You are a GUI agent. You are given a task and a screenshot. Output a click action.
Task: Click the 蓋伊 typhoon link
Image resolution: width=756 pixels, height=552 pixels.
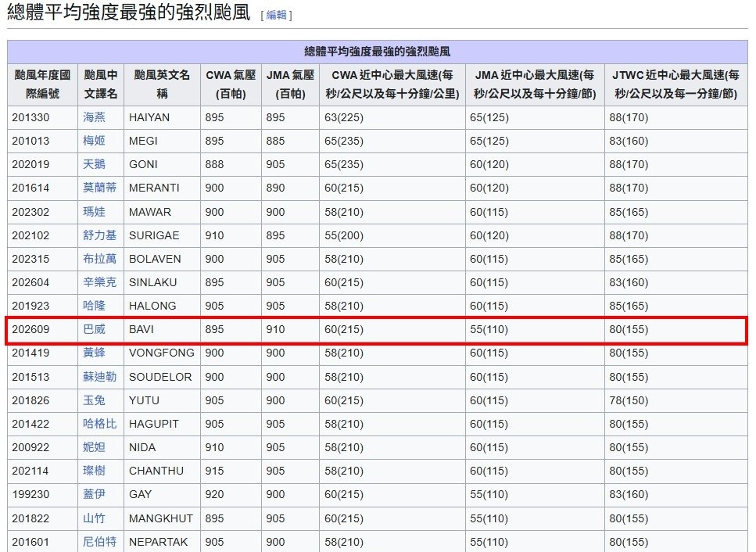[x=94, y=494]
